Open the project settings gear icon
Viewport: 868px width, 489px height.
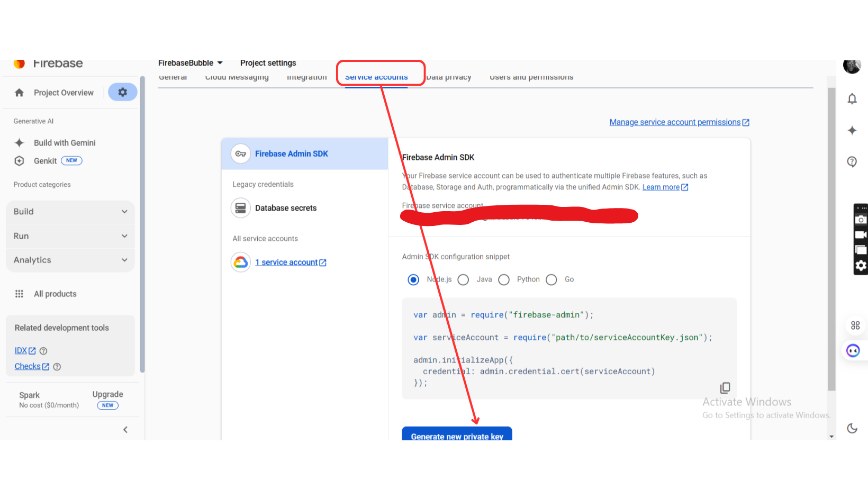(123, 92)
